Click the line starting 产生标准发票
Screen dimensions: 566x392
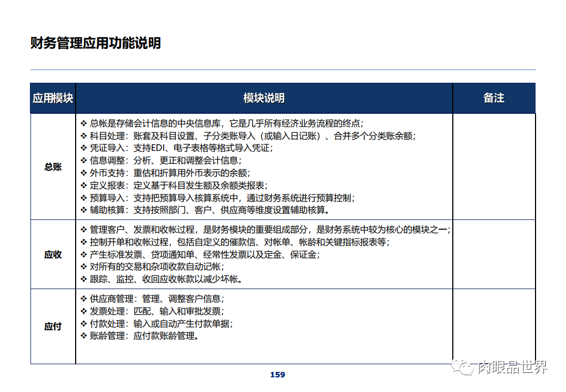pos(200,254)
